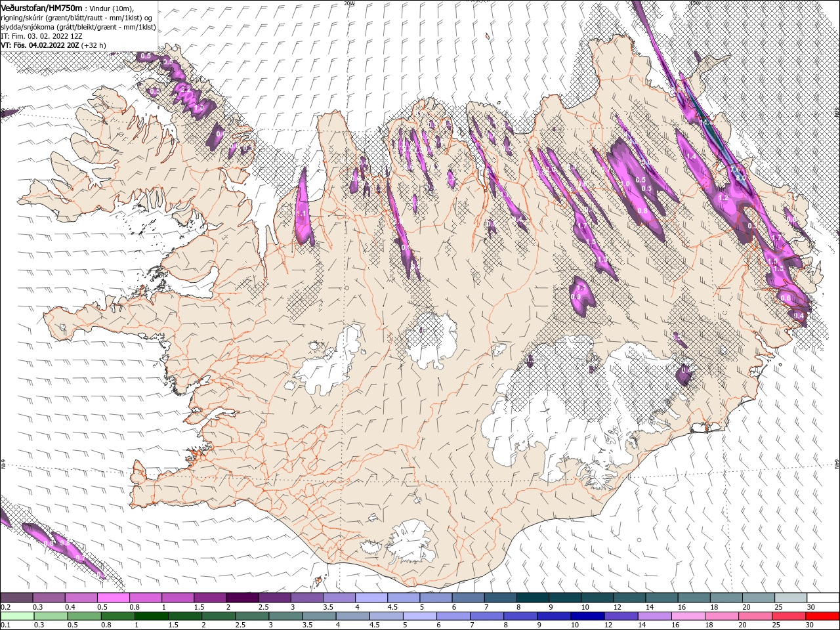Pick the upper scale swatch between 0.2 and 0.3
This screenshot has width=840, height=630.
click(x=16, y=598)
